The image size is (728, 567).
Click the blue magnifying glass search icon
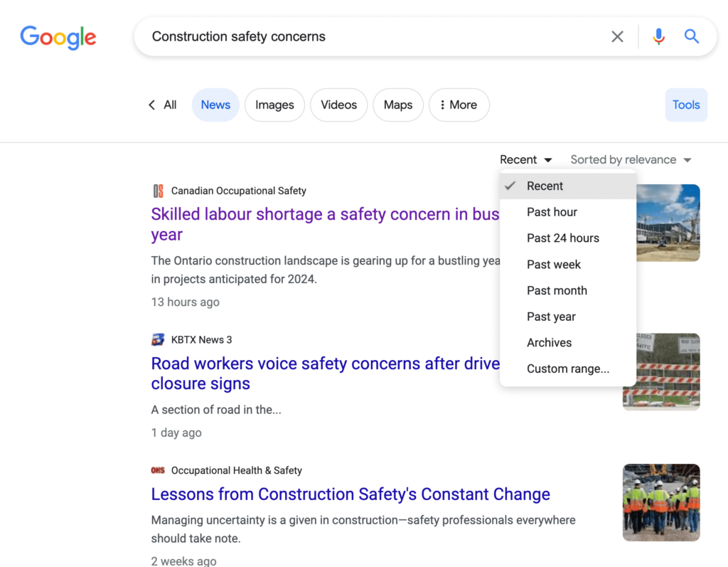(x=692, y=36)
